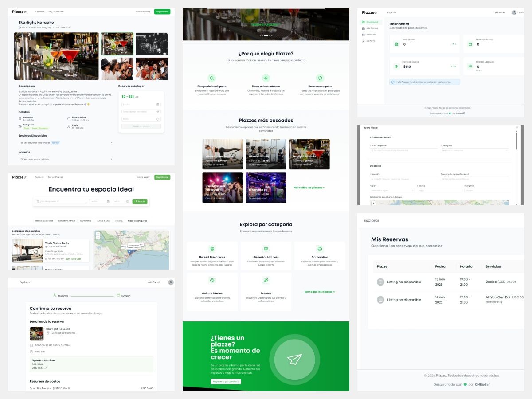The height and width of the screenshot is (399, 532).
Task: Select the Corporativo filter chip
Action: (86, 221)
